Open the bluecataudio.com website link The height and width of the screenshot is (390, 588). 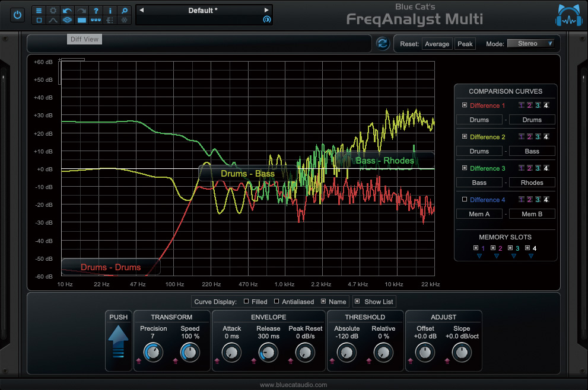(293, 385)
